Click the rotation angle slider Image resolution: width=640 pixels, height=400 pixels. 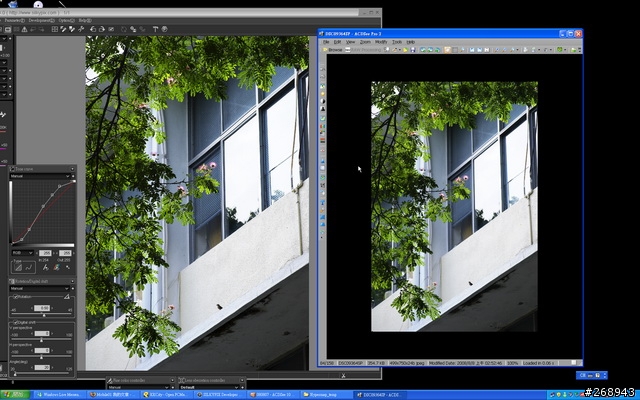pos(42,315)
